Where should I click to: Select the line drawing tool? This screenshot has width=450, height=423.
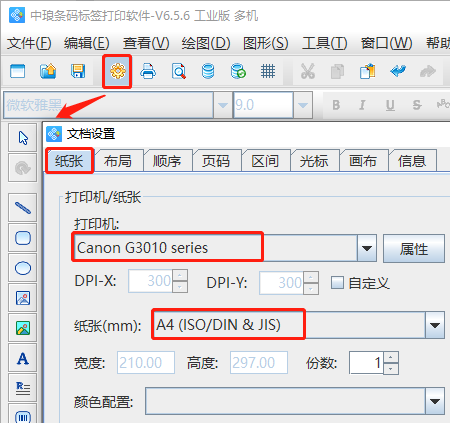(x=23, y=208)
